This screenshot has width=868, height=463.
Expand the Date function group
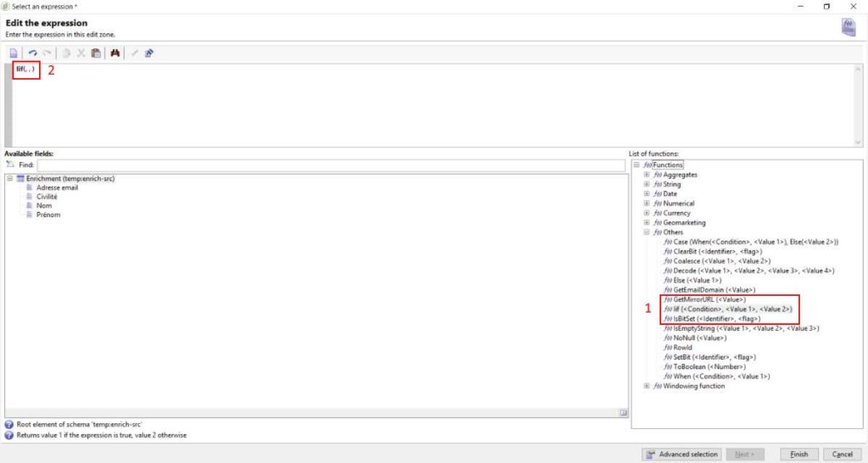coord(646,194)
